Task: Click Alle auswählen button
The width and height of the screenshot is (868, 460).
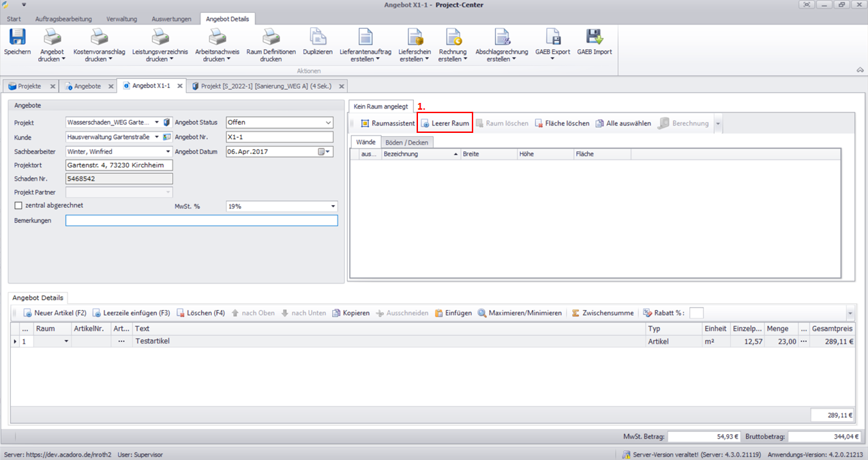Action: 623,123
